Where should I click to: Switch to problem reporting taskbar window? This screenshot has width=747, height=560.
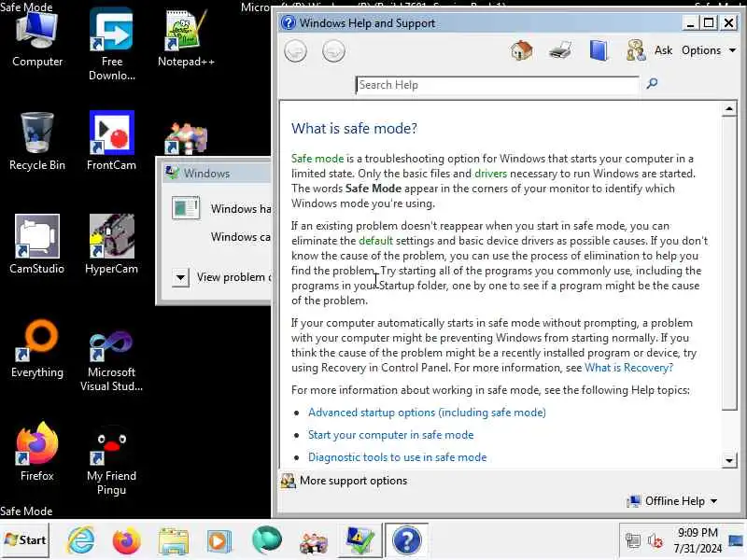click(360, 540)
